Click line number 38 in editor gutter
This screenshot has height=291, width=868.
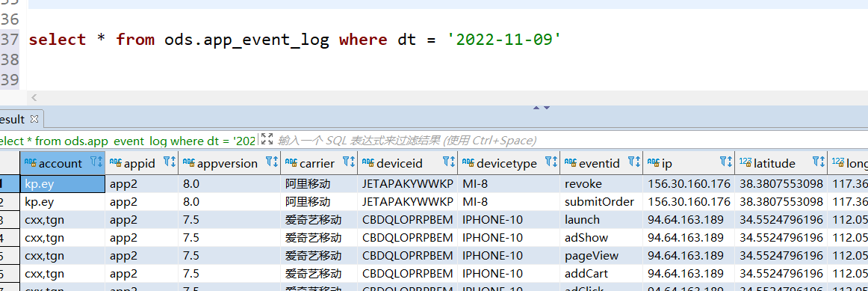coord(10,59)
